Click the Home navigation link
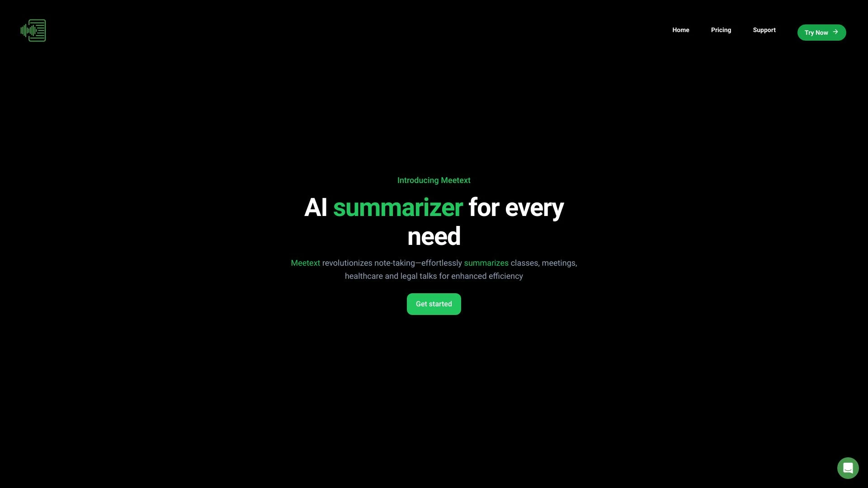The width and height of the screenshot is (868, 488). pyautogui.click(x=680, y=30)
